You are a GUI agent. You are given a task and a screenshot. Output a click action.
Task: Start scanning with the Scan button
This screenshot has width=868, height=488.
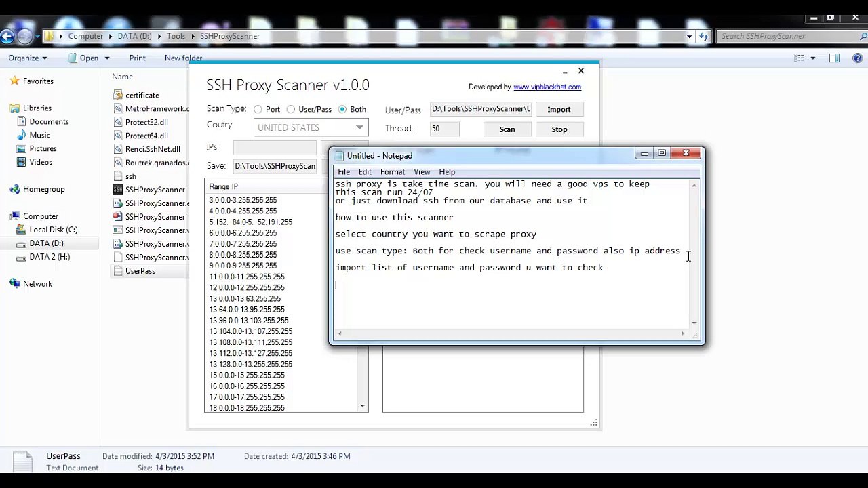click(507, 129)
